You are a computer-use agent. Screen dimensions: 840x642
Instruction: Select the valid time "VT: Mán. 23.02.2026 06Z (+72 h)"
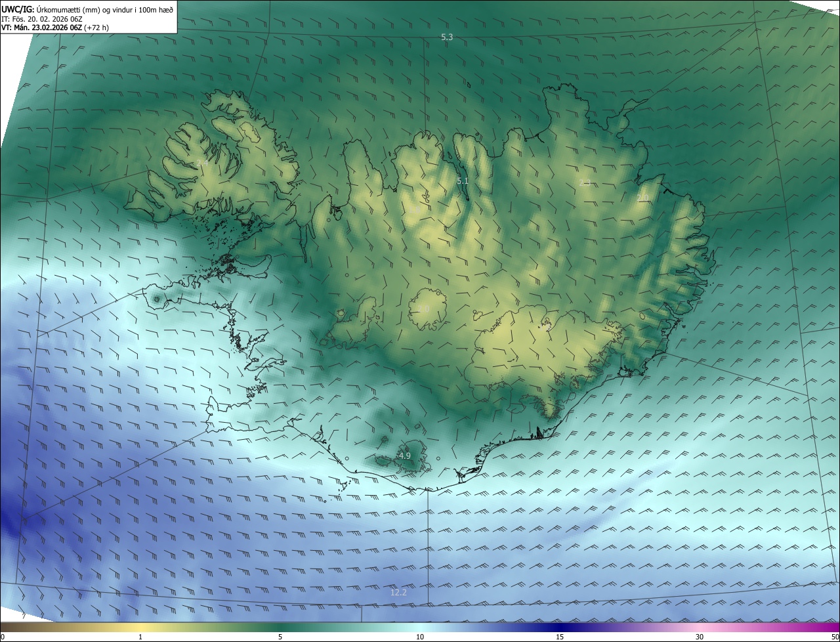click(x=56, y=28)
